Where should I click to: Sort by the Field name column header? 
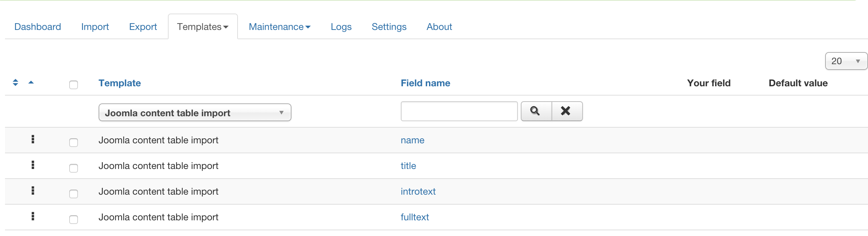pyautogui.click(x=425, y=83)
